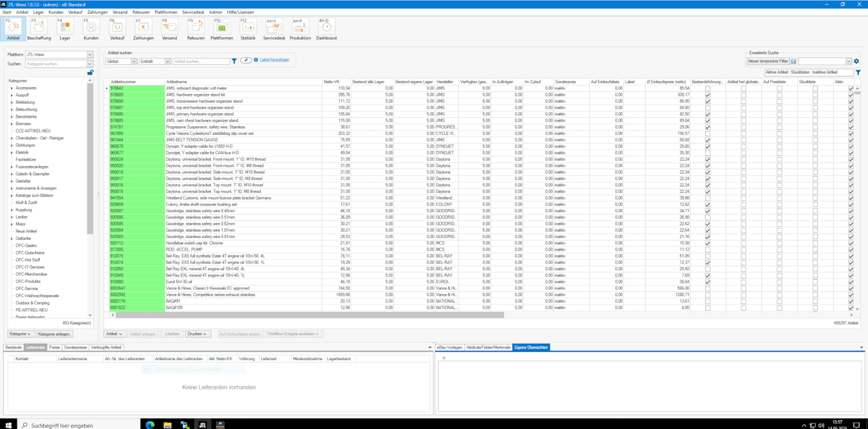
Task: Select the Inaktive Artikel quick filter
Action: click(825, 73)
